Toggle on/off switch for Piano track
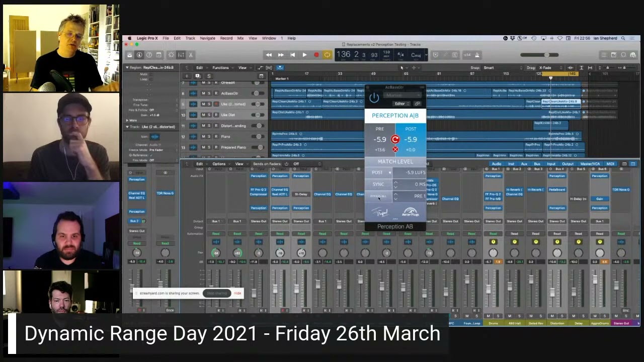Image resolution: width=644 pixels, height=362 pixels. click(x=258, y=136)
